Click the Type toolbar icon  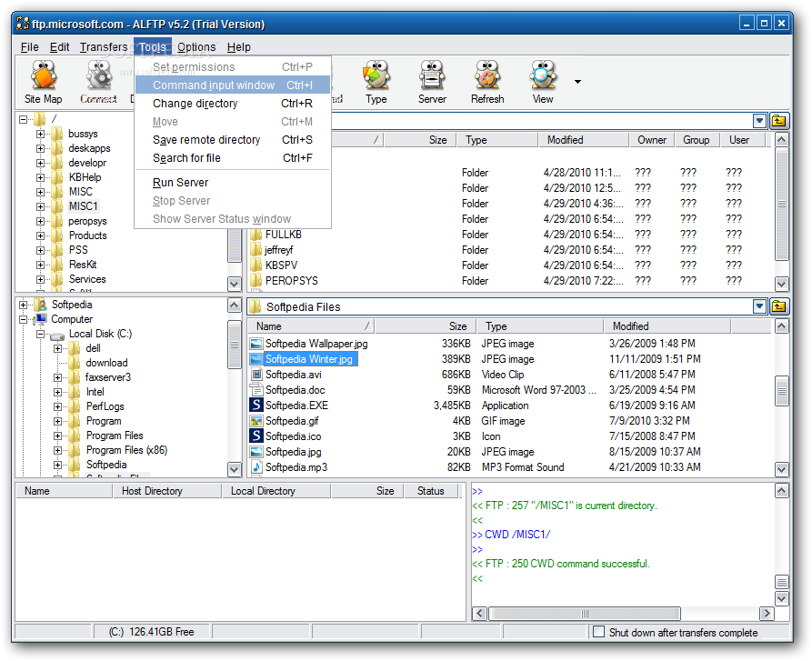click(x=376, y=83)
